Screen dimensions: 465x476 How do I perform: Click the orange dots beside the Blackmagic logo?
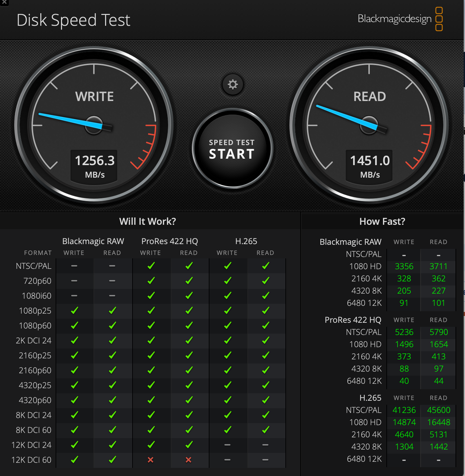[x=440, y=19]
